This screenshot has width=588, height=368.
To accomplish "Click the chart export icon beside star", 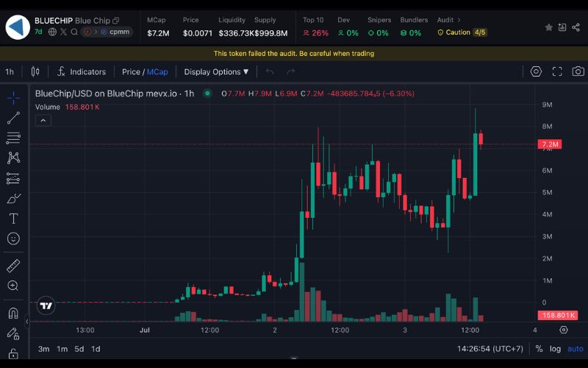I will pyautogui.click(x=562, y=27).
